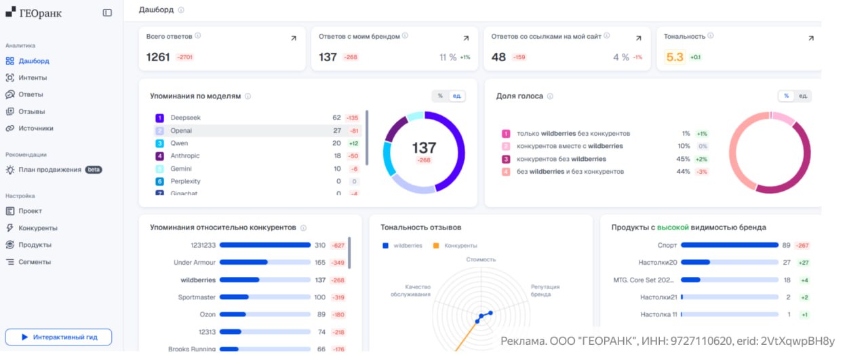Viewport: 868px width, 355px height.
Task: Click info icon beside Тональность
Action: (711, 36)
